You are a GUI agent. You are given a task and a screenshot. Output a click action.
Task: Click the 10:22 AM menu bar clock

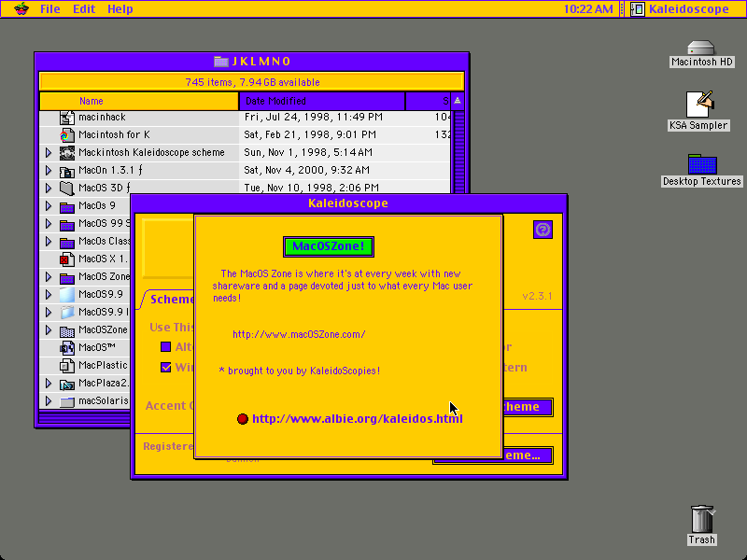coord(588,9)
